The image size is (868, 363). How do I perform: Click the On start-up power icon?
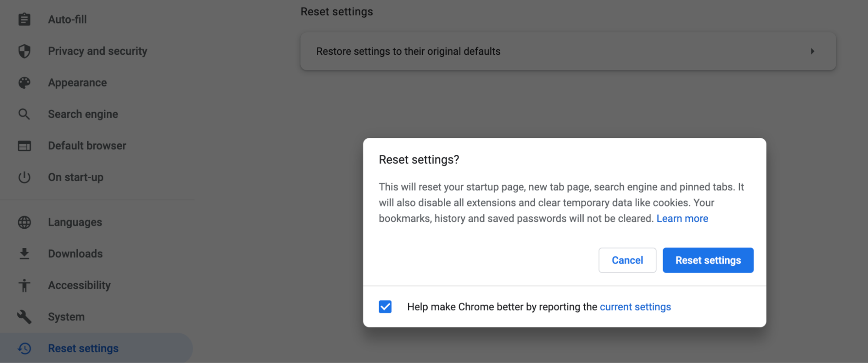(24, 177)
